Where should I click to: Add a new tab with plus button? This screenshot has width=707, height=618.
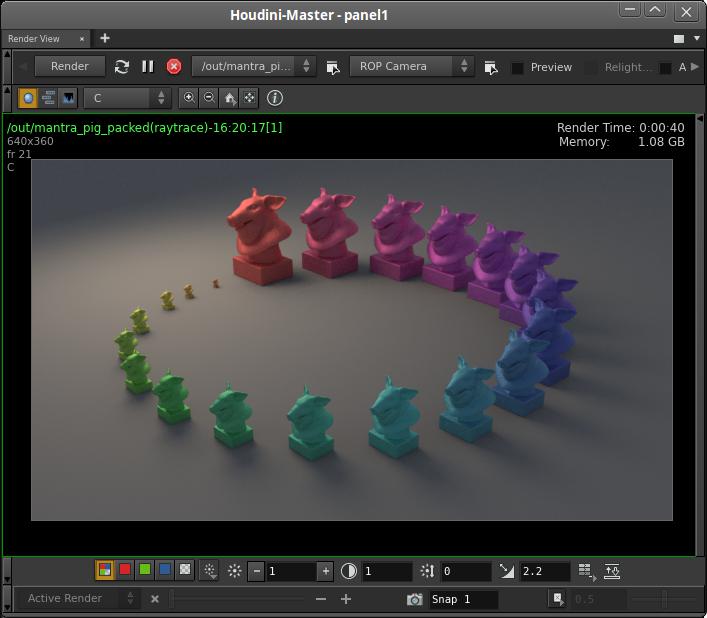click(x=105, y=39)
